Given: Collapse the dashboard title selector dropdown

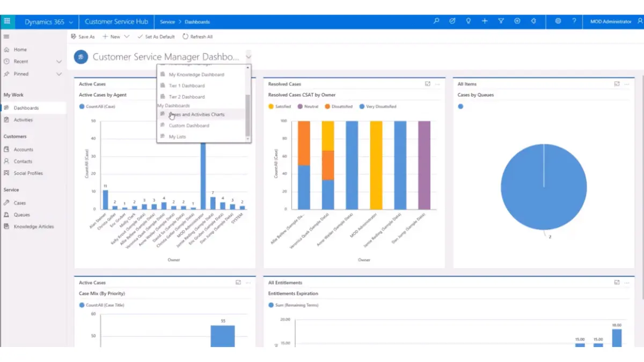Looking at the screenshot, I should click(x=248, y=56).
